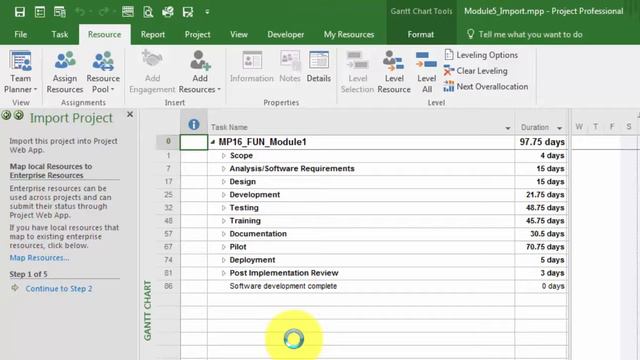Switch to the Report ribbon tab
This screenshot has width=640, height=360.
(x=153, y=34)
